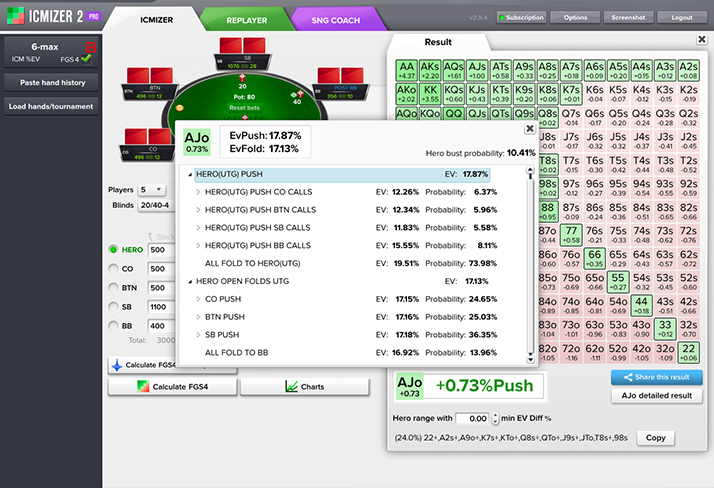
Task: Open Options
Action: point(575,17)
